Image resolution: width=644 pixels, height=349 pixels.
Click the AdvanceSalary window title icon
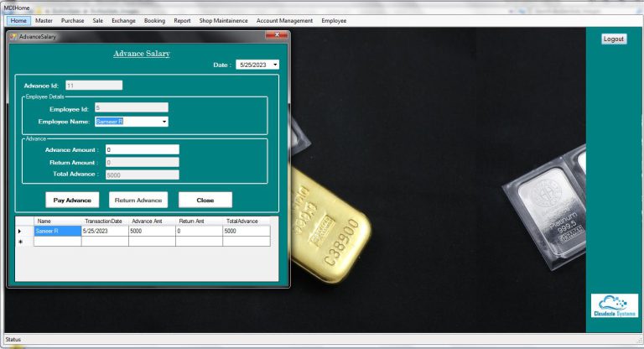pyautogui.click(x=13, y=37)
